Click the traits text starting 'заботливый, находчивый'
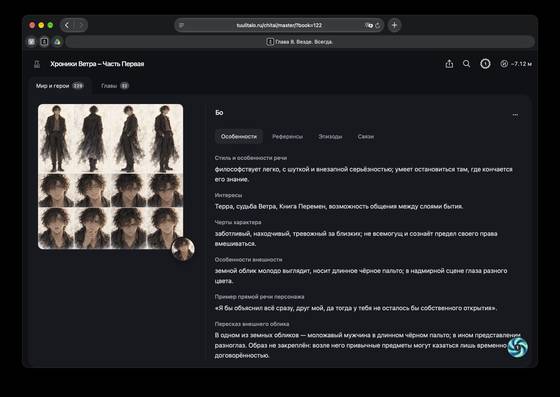 356,238
